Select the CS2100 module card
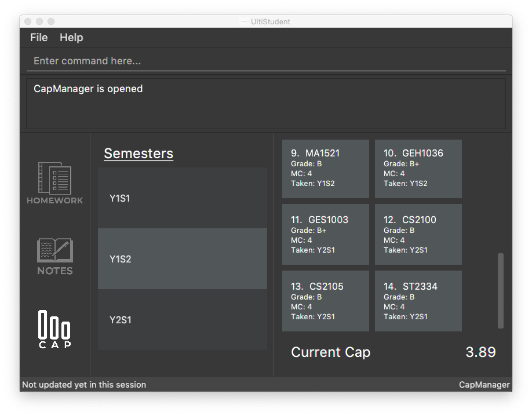This screenshot has height=416, width=532. [418, 234]
